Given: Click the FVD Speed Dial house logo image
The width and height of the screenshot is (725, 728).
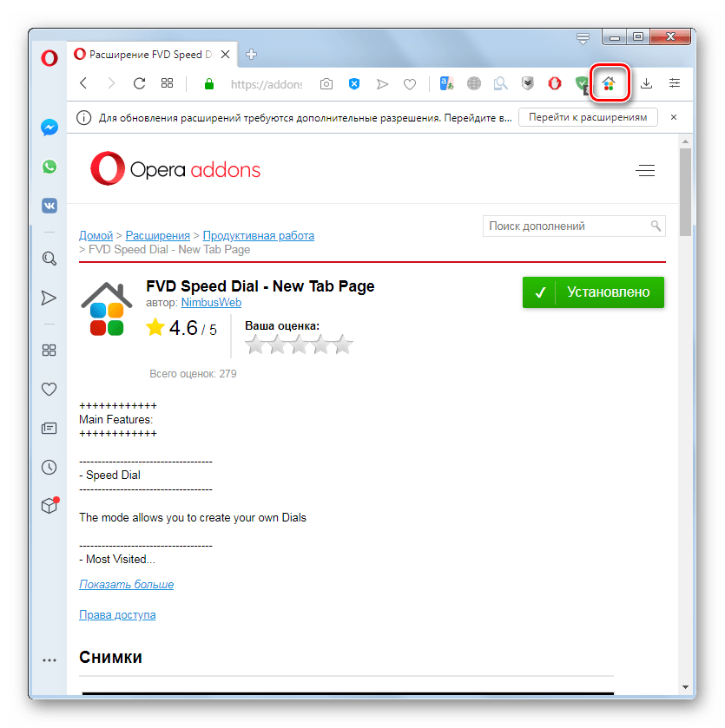Looking at the screenshot, I should pyautogui.click(x=107, y=309).
